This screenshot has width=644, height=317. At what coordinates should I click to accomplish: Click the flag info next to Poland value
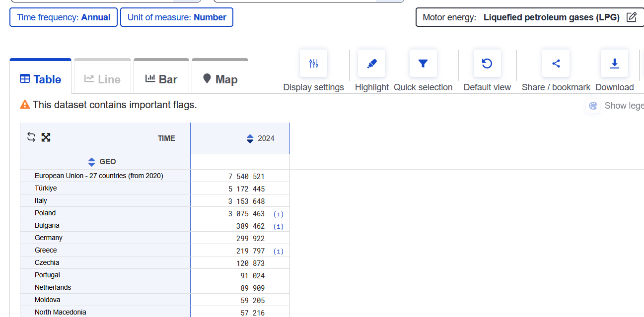click(279, 214)
